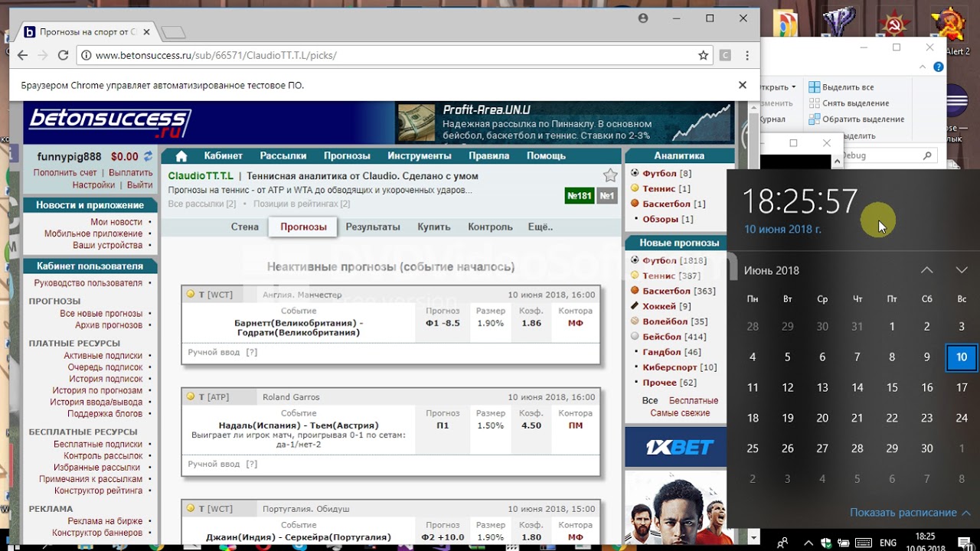The width and height of the screenshot is (980, 551).
Task: Show previous month in calendar
Action: 926,270
